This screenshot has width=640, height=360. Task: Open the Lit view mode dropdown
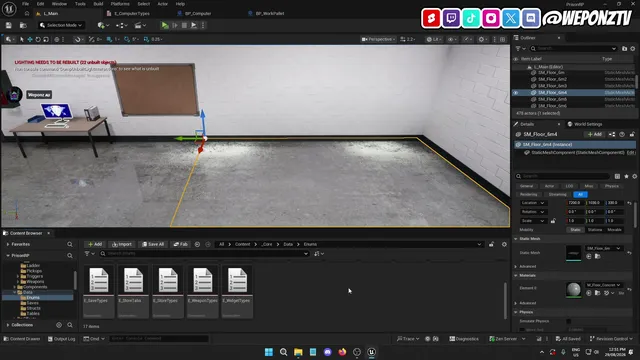click(434, 39)
